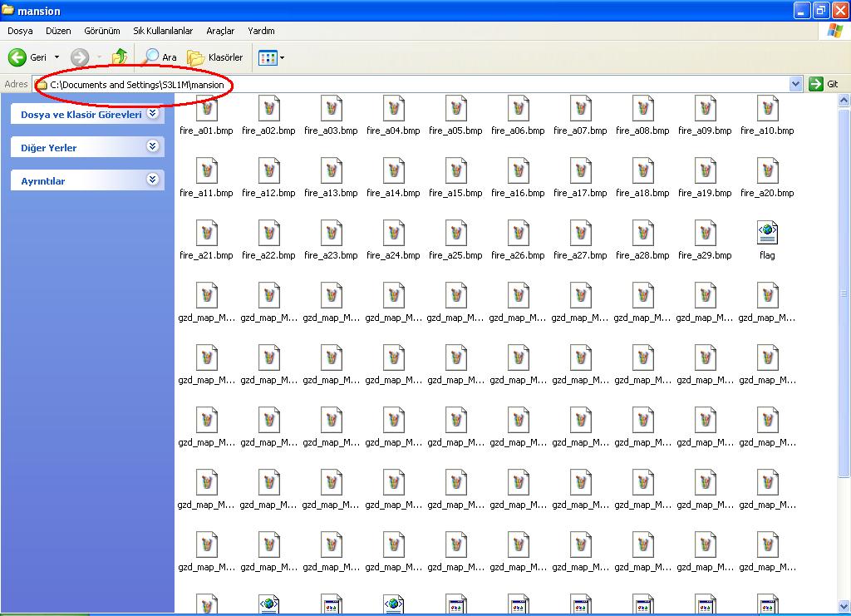Go up one folder level

(120, 57)
